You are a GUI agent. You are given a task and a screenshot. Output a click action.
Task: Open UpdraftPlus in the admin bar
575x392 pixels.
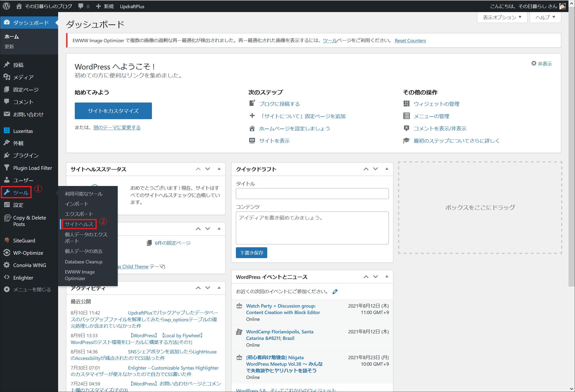132,7
